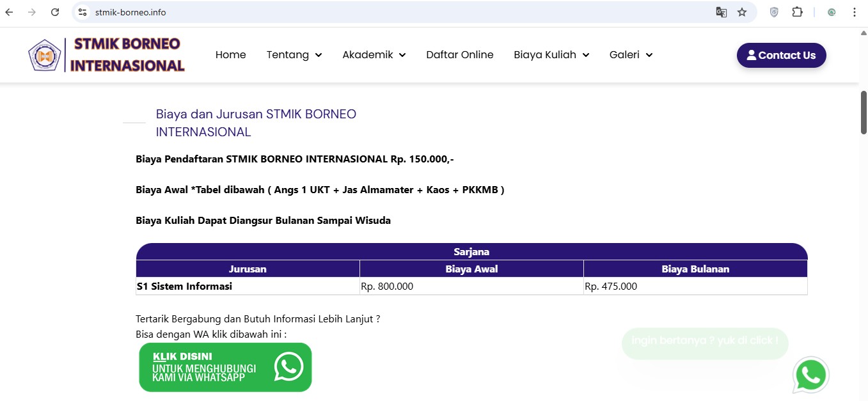Open the shield extension icon
The height and width of the screenshot is (401, 868).
774,12
